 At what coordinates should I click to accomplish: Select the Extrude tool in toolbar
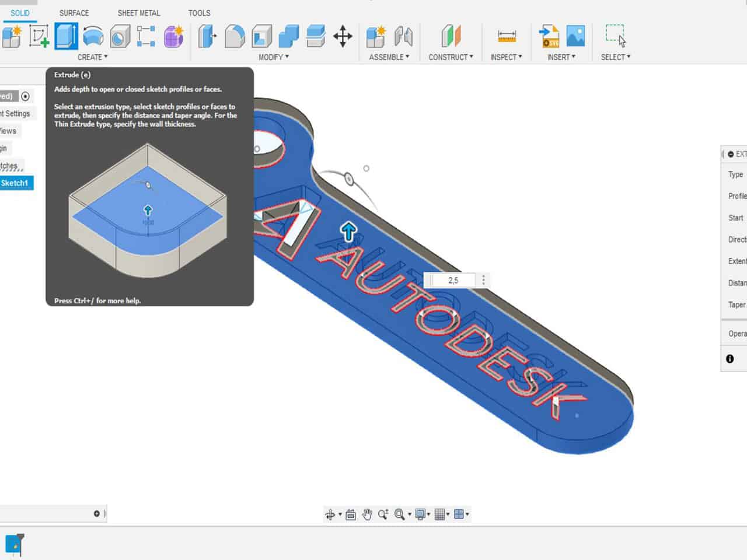click(x=66, y=36)
